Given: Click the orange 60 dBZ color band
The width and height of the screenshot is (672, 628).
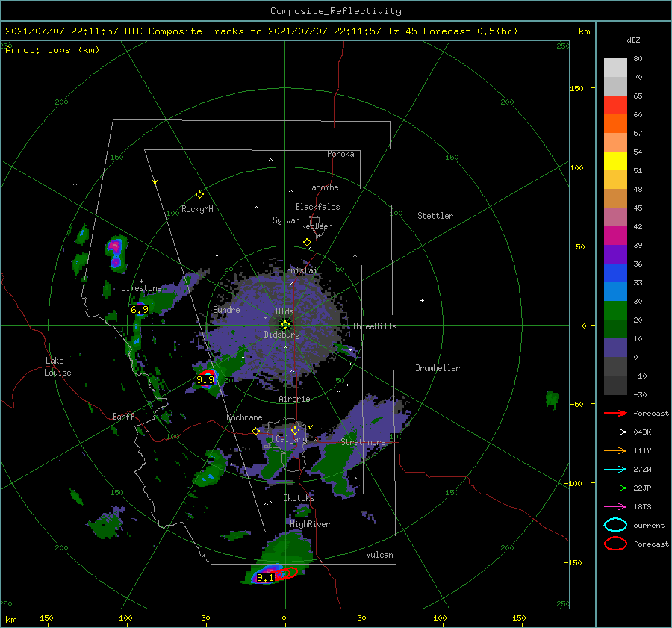Looking at the screenshot, I should 615,123.
